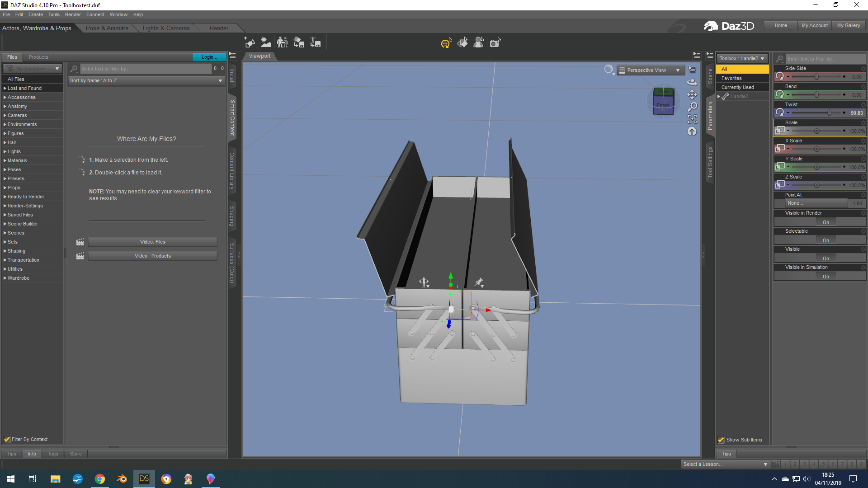Click the magnifier zoom view control
Image resolution: width=868 pixels, height=488 pixels.
692,107
